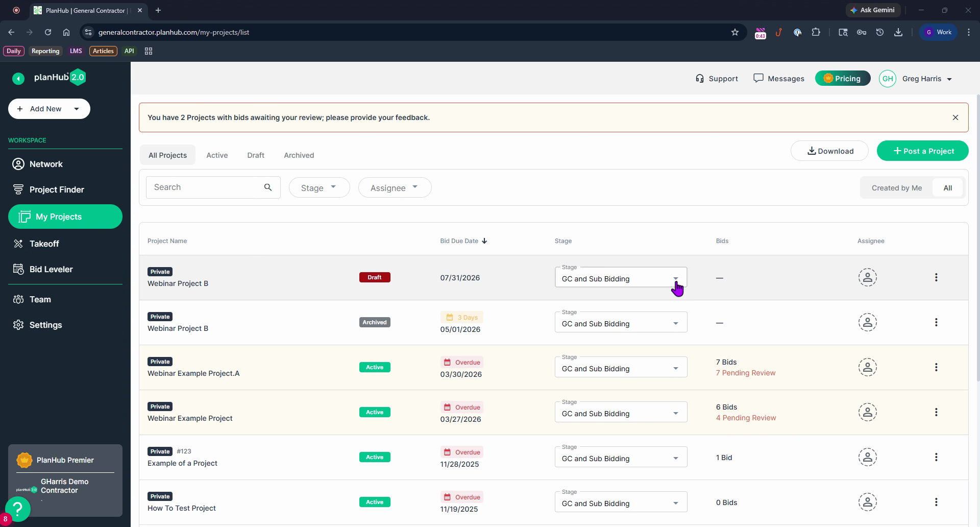Select the All projects toggle option

point(948,188)
